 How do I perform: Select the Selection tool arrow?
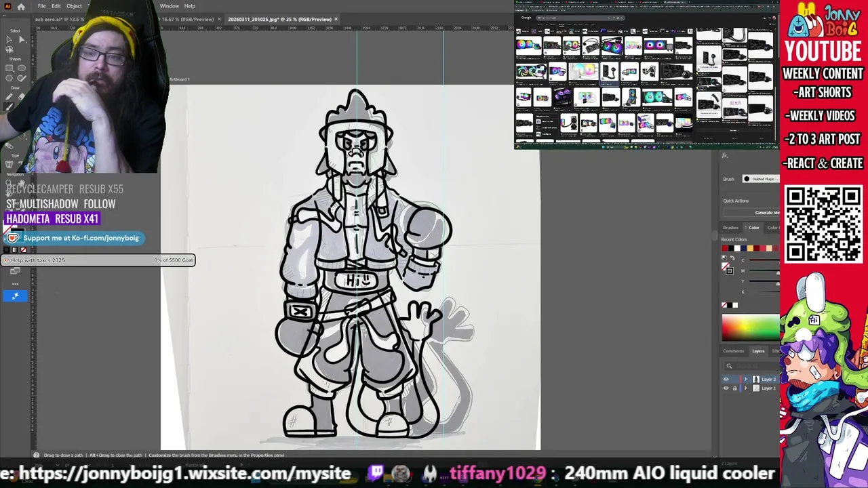click(9, 39)
